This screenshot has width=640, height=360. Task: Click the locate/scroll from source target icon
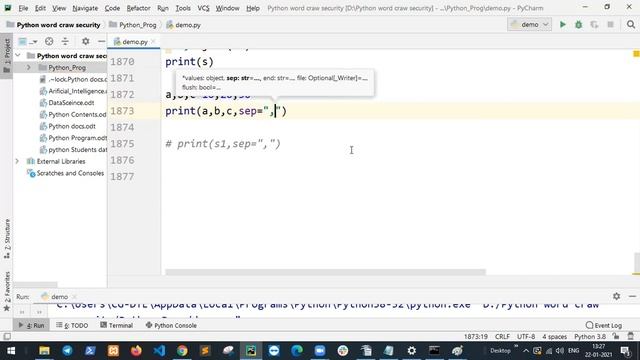pos(49,41)
